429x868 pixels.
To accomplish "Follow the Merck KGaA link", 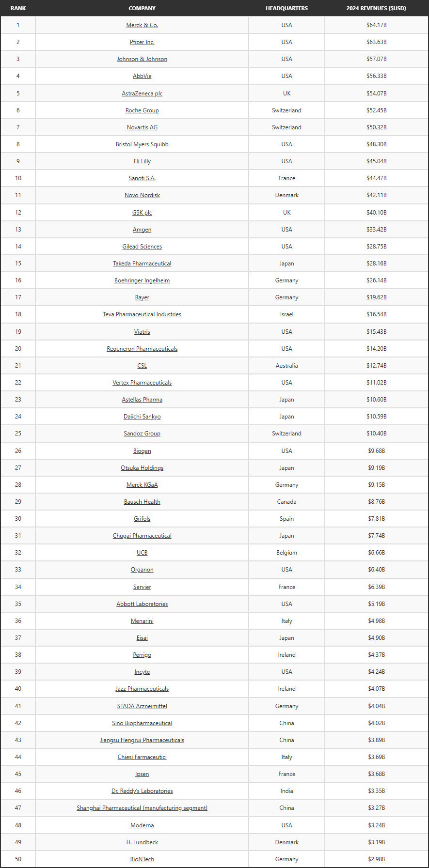I will [x=142, y=485].
